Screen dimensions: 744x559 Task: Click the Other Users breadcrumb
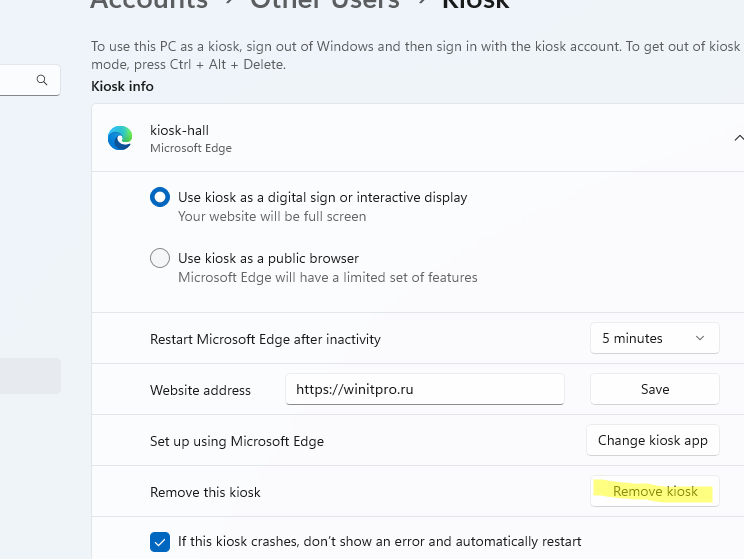325,4
